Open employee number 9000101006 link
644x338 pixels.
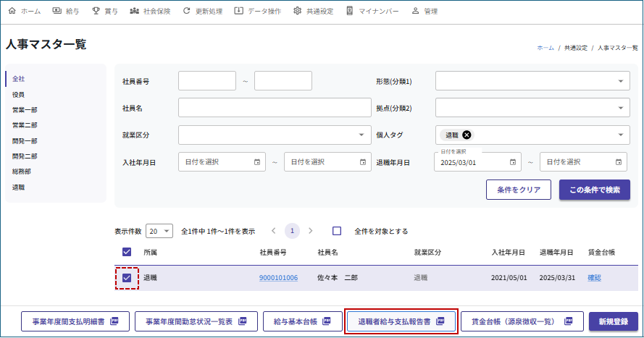[x=278, y=278]
